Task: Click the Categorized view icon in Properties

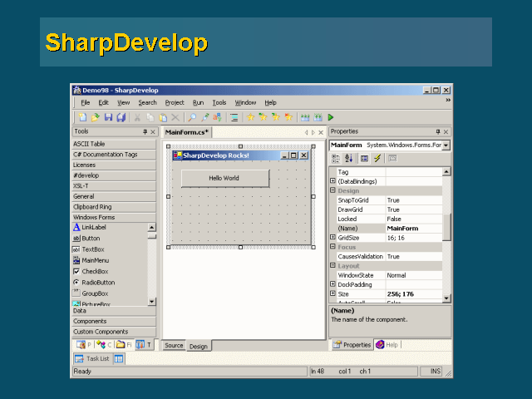Action: [x=336, y=159]
